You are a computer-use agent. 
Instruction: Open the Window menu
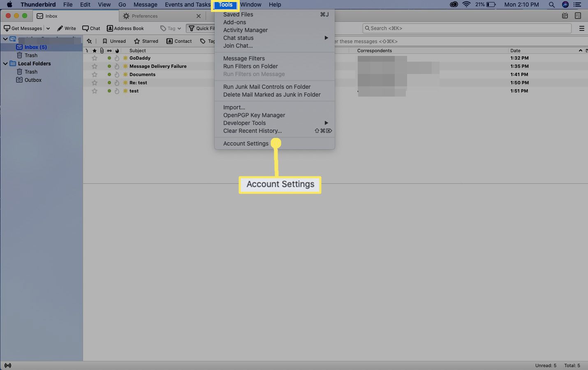click(251, 5)
